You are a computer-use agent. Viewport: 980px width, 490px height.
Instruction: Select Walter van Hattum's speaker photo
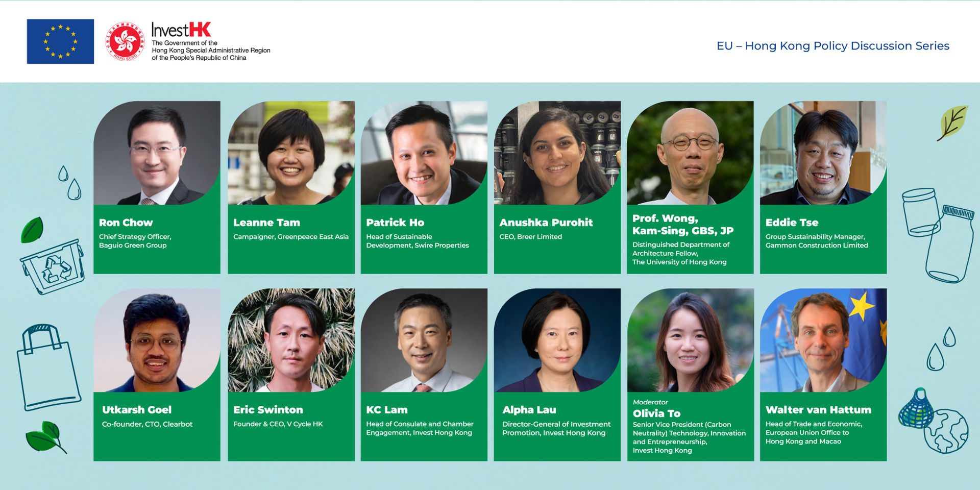tap(823, 340)
